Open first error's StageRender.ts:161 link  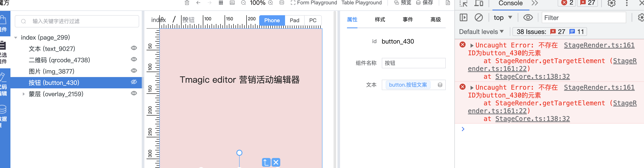pyautogui.click(x=599, y=45)
